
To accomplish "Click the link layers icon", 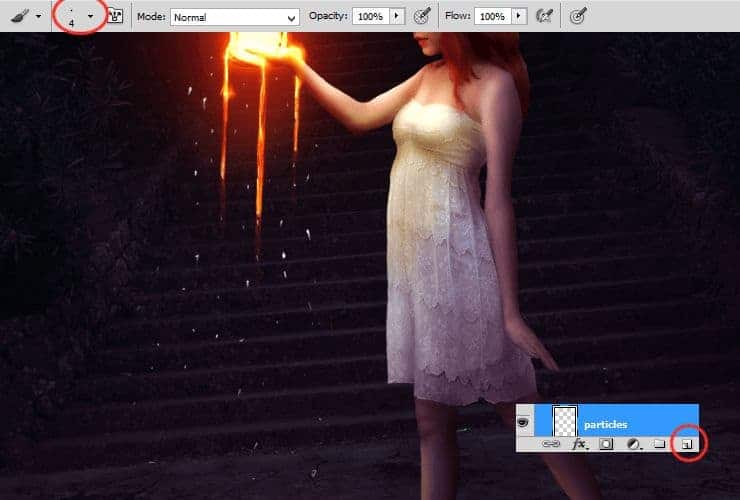I will click(x=551, y=444).
